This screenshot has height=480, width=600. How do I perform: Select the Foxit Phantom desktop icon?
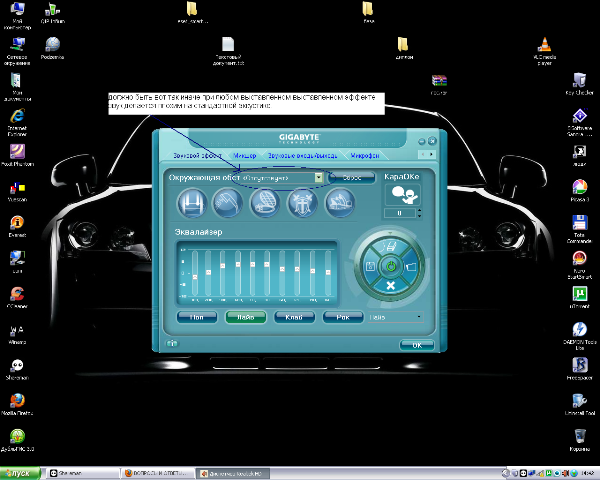click(17, 155)
